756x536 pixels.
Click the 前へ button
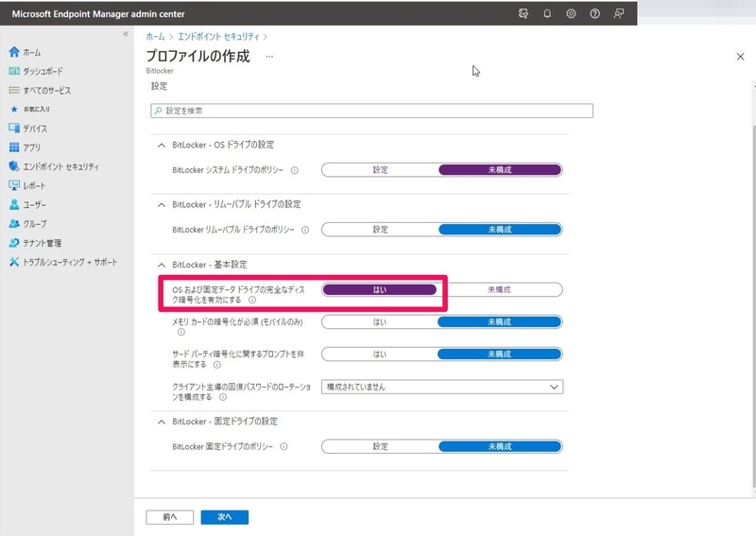[x=170, y=517]
